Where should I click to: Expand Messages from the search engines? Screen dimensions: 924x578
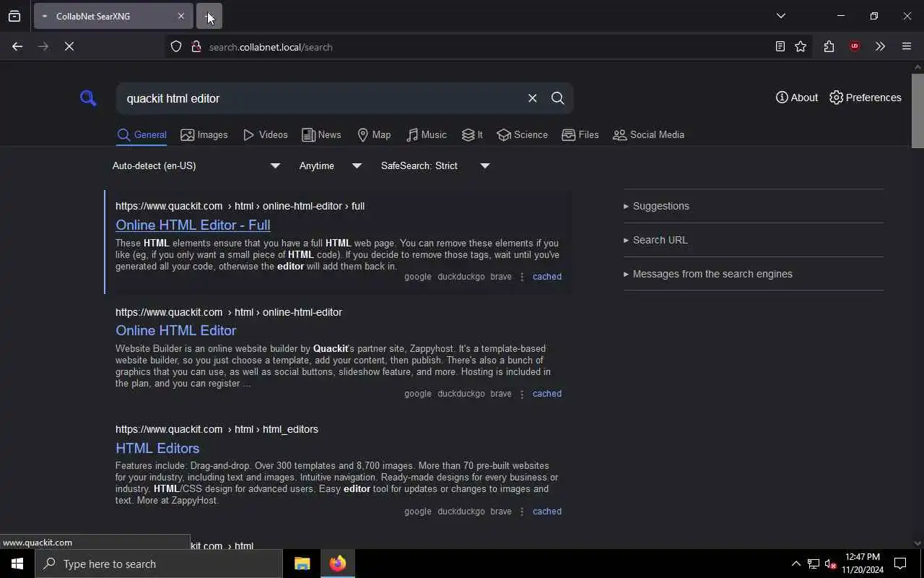[708, 274]
